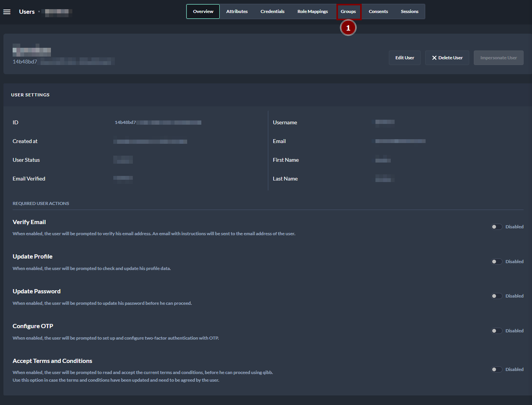Switch to the Overview tab
This screenshot has height=405, width=532.
click(x=203, y=11)
